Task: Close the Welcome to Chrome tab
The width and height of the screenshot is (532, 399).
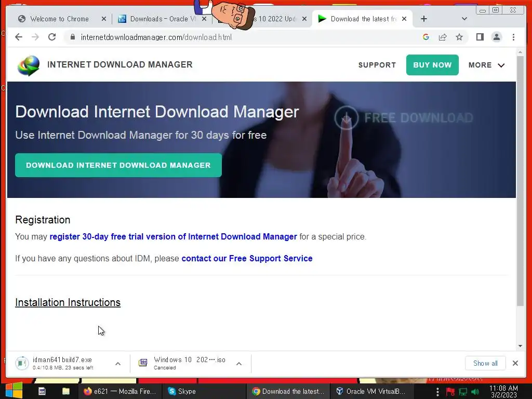Action: click(104, 19)
